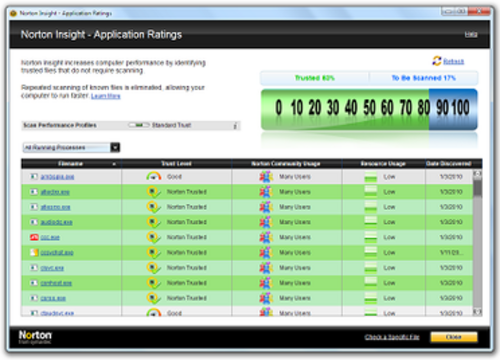Click the Refresh link
This screenshot has width=500, height=360.
click(x=453, y=62)
